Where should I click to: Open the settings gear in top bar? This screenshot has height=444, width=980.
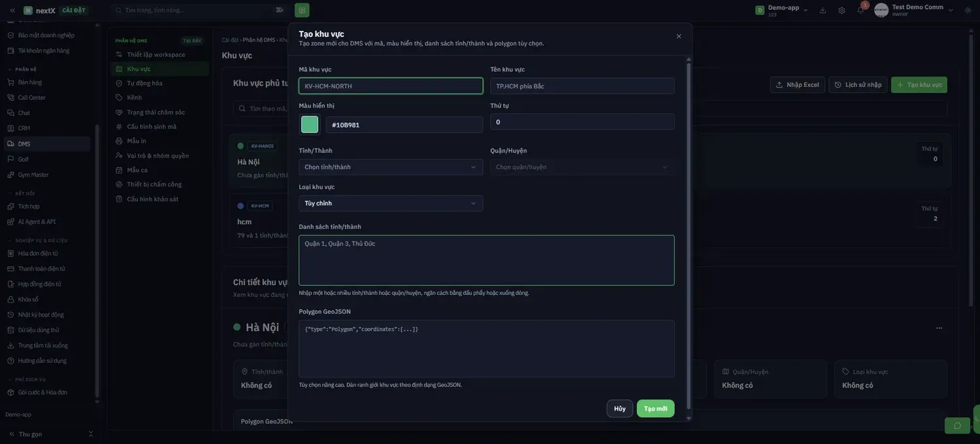coord(841,10)
